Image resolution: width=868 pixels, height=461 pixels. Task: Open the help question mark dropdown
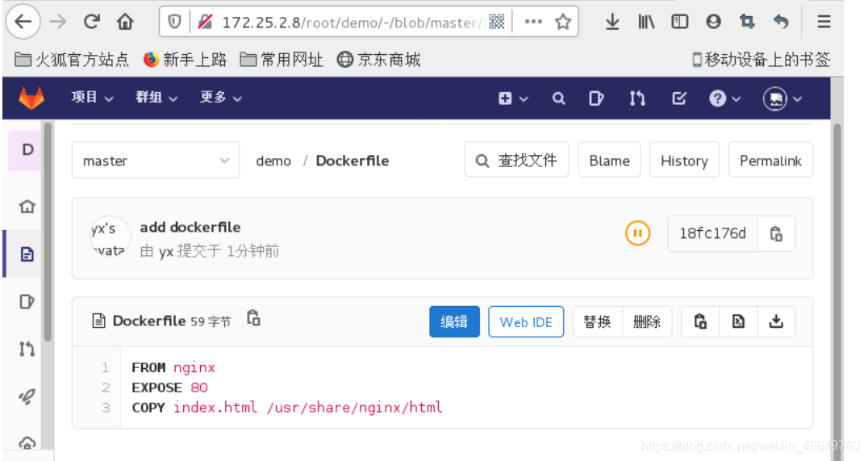tap(724, 98)
